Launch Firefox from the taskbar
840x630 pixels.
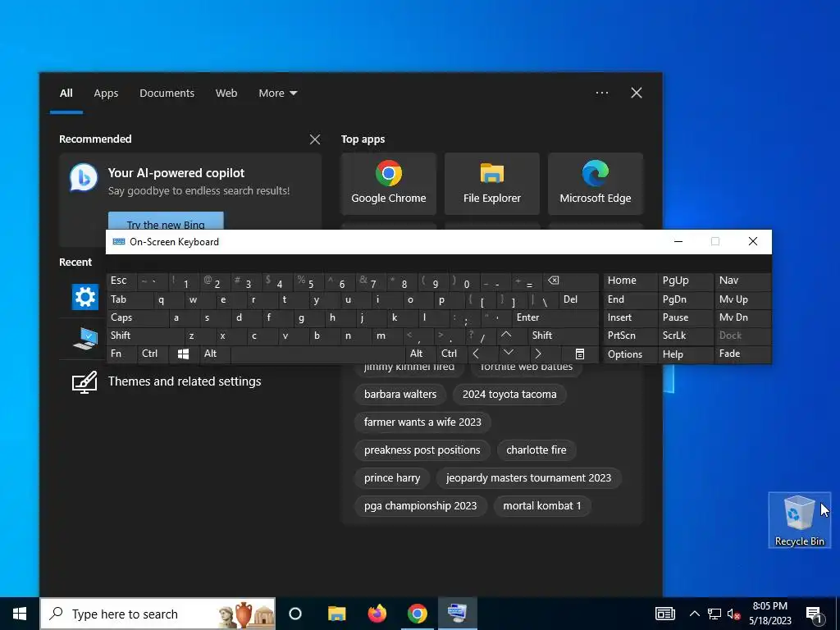tap(377, 614)
